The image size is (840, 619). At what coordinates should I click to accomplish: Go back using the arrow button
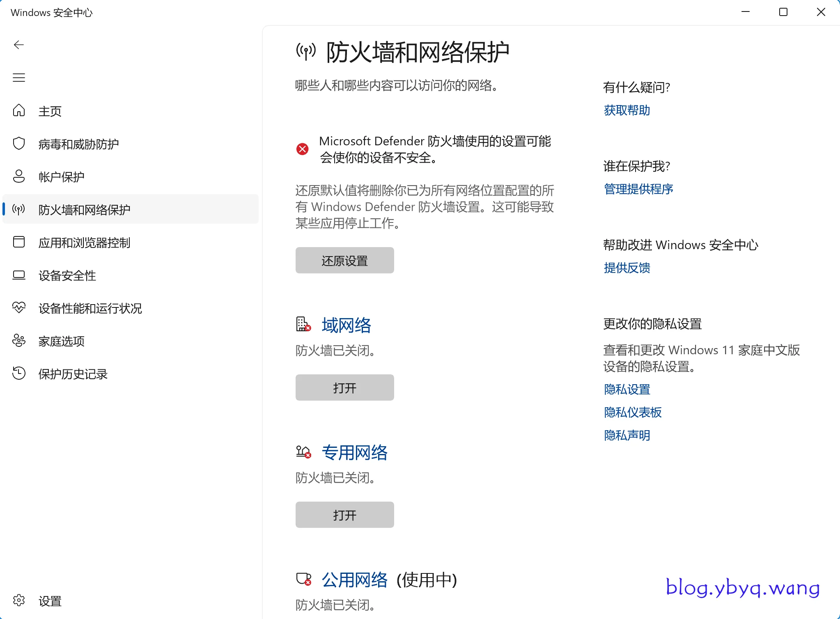(x=19, y=45)
